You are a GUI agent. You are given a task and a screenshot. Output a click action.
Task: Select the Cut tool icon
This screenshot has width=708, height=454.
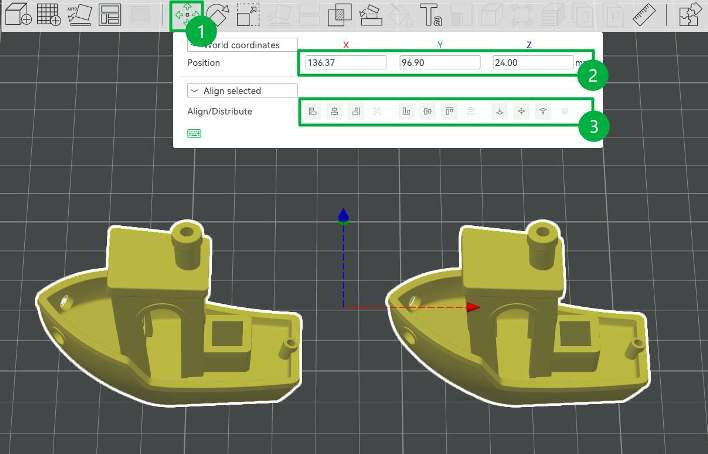371,15
